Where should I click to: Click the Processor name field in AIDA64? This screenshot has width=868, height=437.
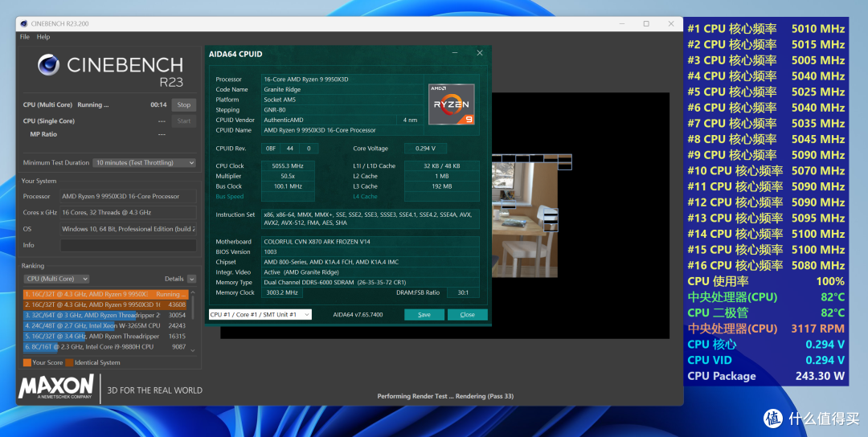pyautogui.click(x=342, y=79)
